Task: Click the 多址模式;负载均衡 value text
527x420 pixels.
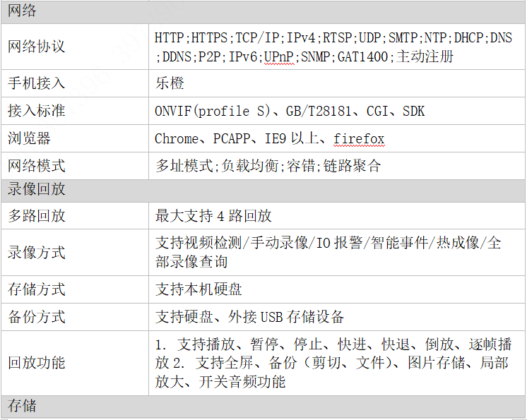Action: [218, 166]
